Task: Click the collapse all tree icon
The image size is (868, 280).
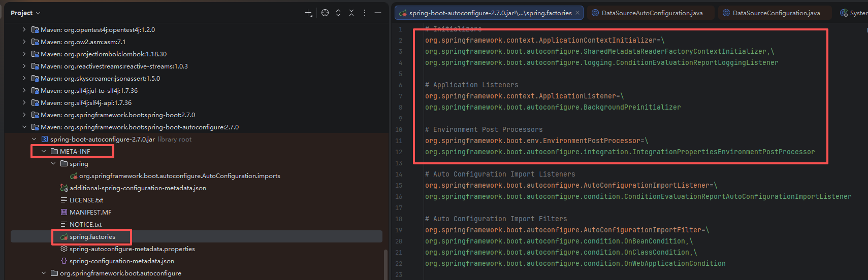Action: point(351,13)
